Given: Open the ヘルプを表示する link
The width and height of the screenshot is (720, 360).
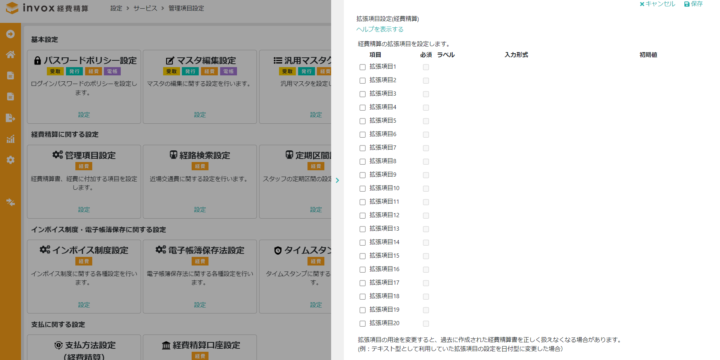Looking at the screenshot, I should tap(380, 29).
